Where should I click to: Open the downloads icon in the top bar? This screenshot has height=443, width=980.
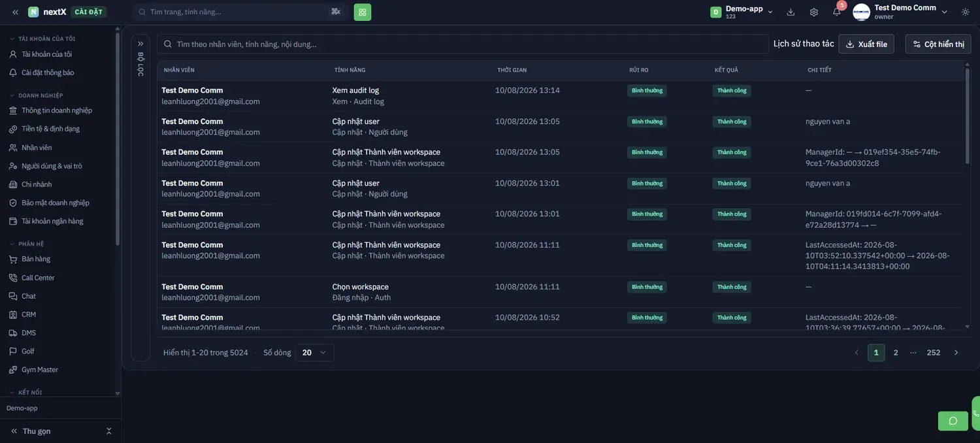tap(791, 12)
